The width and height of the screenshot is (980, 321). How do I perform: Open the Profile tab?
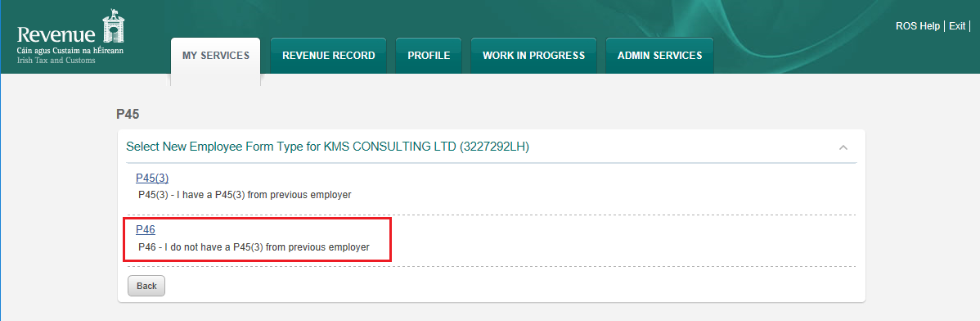[x=429, y=56]
